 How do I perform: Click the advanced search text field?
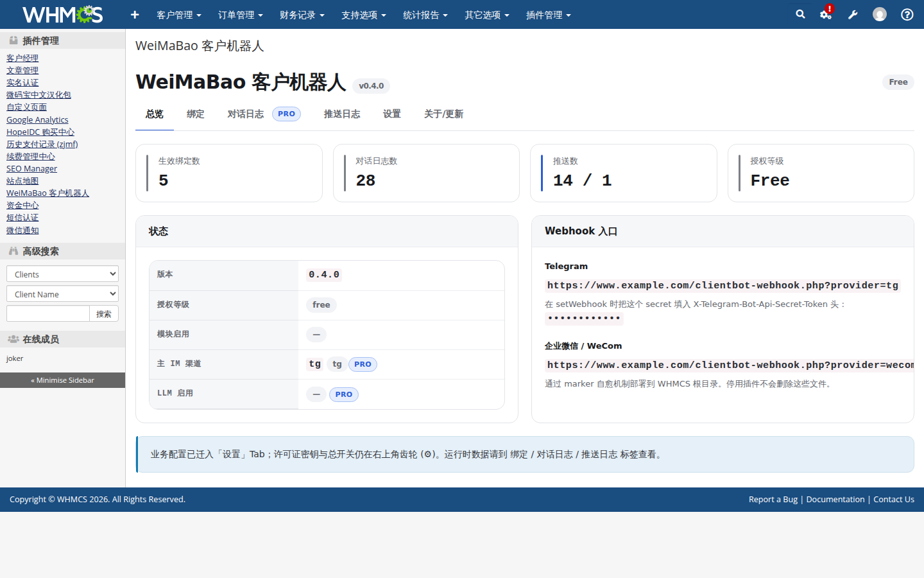tap(48, 313)
